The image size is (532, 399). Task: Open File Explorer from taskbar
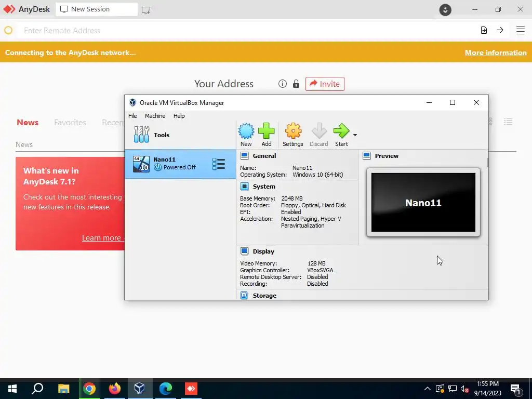(63, 389)
